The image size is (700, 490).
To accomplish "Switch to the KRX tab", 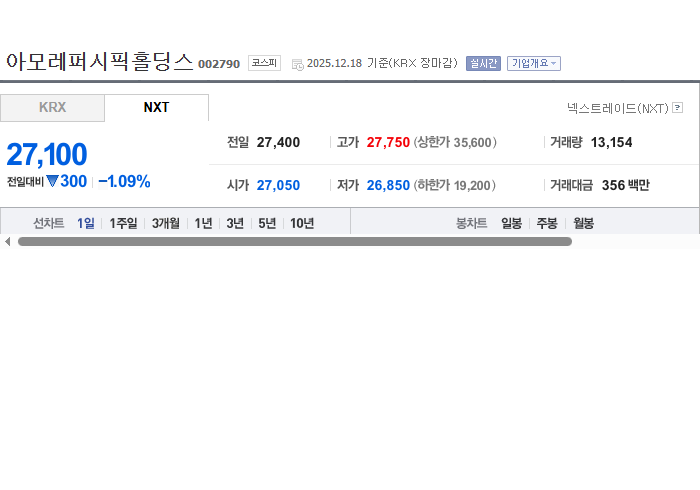I will pyautogui.click(x=52, y=108).
